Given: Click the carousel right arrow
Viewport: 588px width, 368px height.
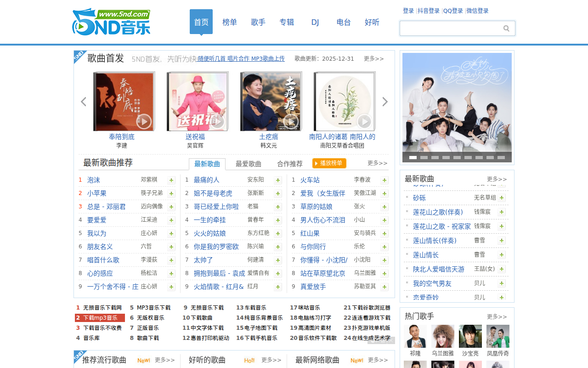Looking at the screenshot, I should click(385, 101).
